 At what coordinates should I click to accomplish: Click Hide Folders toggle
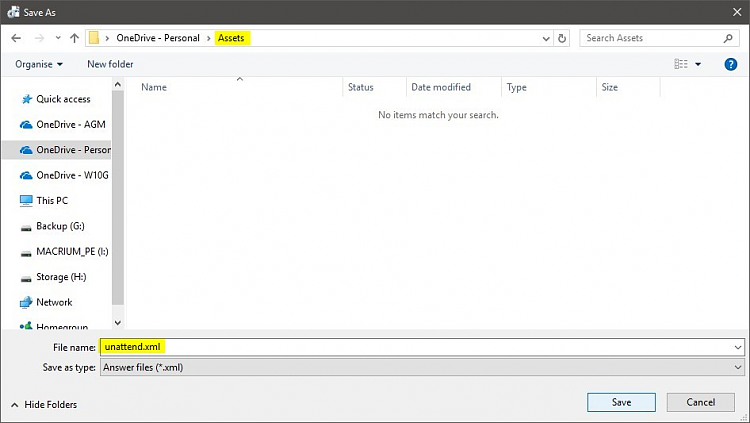[44, 404]
